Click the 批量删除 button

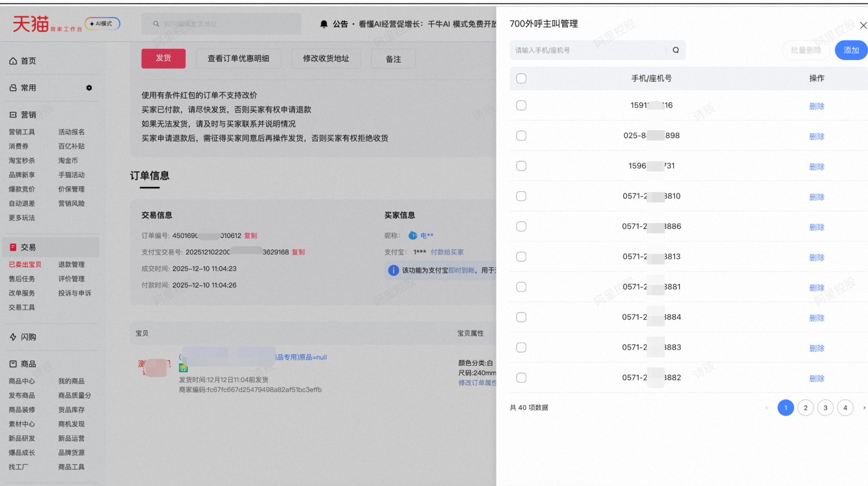[806, 50]
